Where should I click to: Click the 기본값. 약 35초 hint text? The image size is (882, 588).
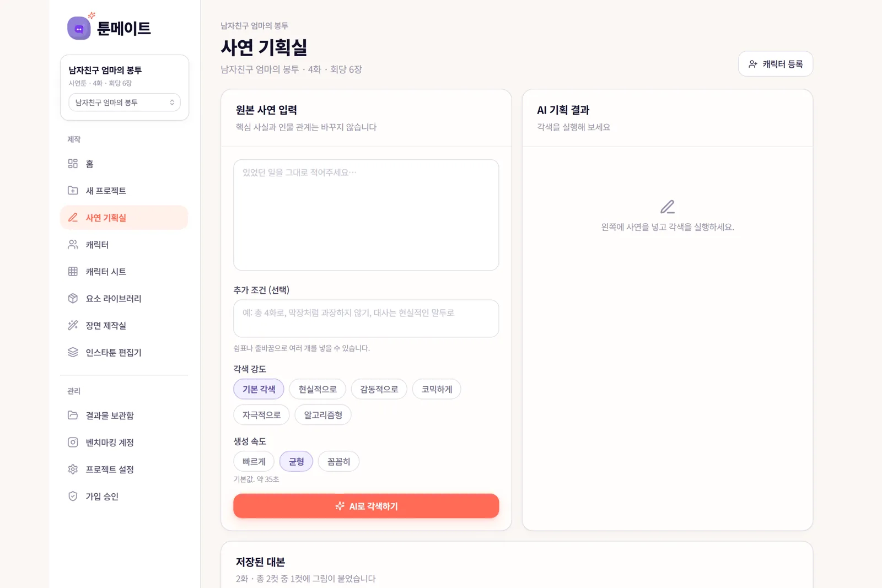pyautogui.click(x=256, y=479)
